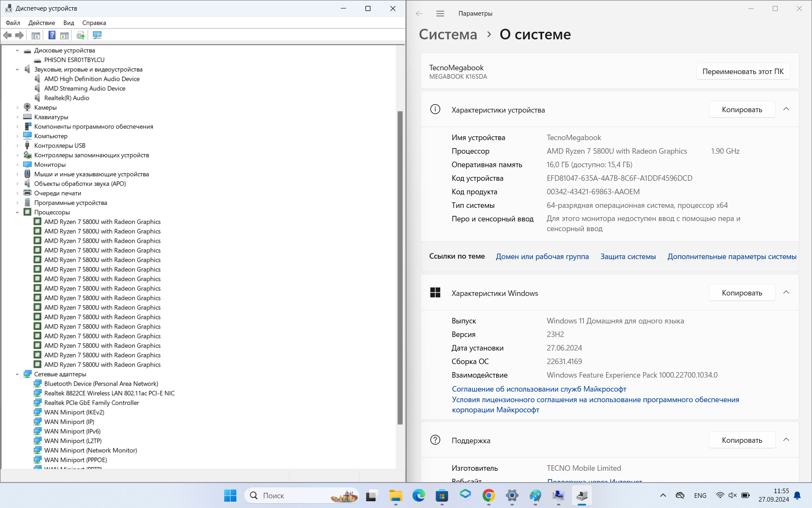Click the update driver toolbar icon
Image resolution: width=812 pixels, height=508 pixels.
[80, 35]
